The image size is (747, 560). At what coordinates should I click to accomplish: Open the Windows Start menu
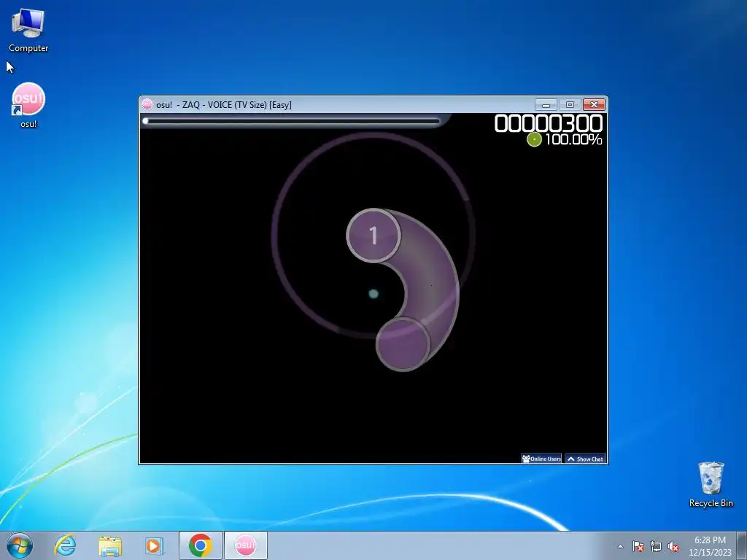point(20,545)
